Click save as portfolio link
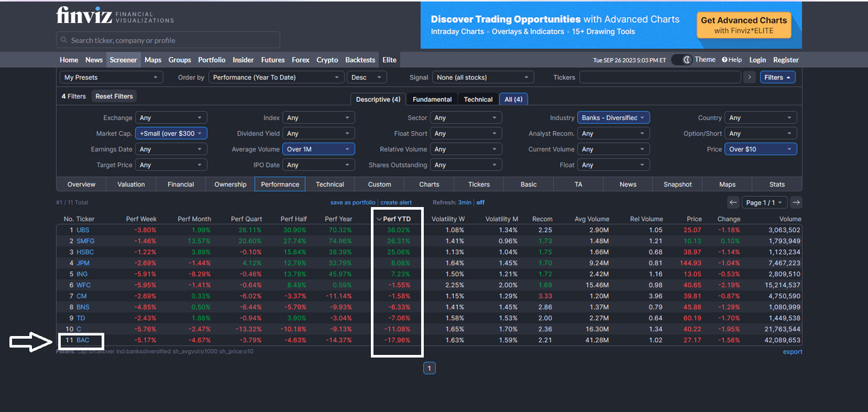This screenshot has height=412, width=868. coord(353,202)
